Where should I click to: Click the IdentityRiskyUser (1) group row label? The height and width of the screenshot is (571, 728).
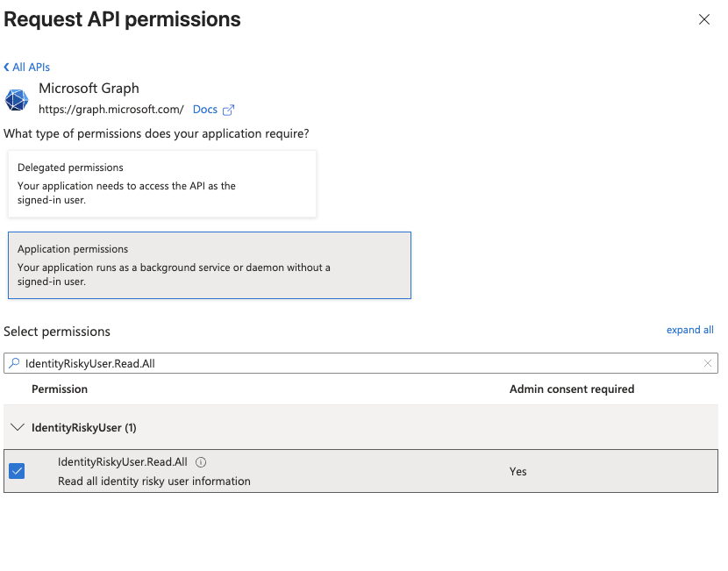[83, 427]
